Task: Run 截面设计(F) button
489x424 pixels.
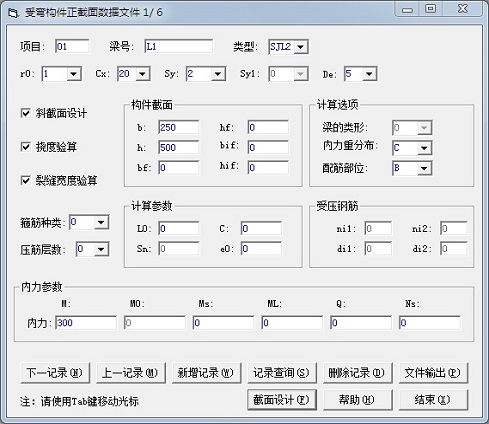Action: pos(282,400)
